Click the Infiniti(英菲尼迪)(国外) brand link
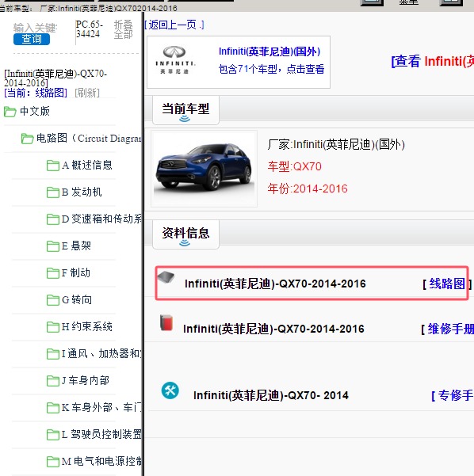The height and width of the screenshot is (476, 474). coord(269,51)
